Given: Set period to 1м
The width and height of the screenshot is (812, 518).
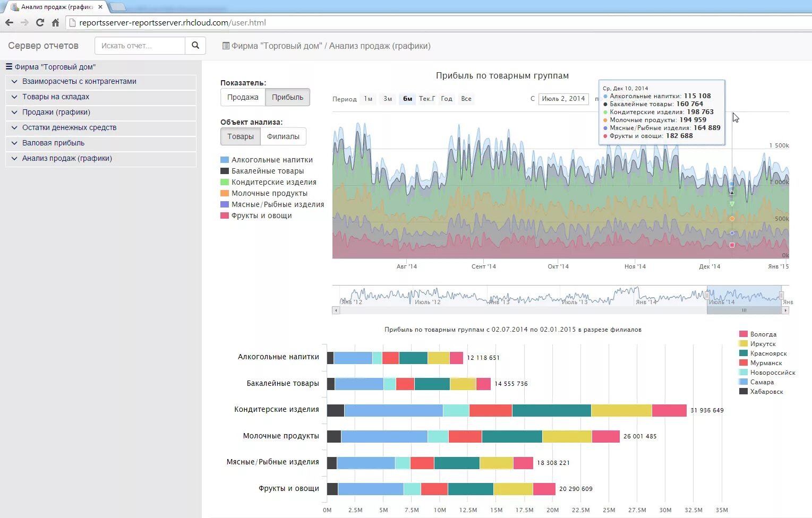Looking at the screenshot, I should [368, 99].
